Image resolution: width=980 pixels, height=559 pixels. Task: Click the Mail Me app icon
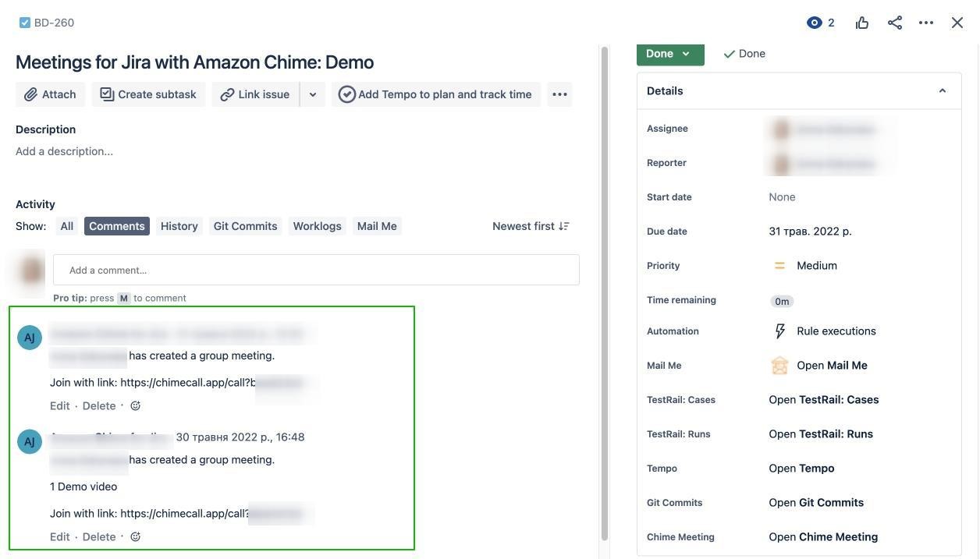pyautogui.click(x=779, y=366)
